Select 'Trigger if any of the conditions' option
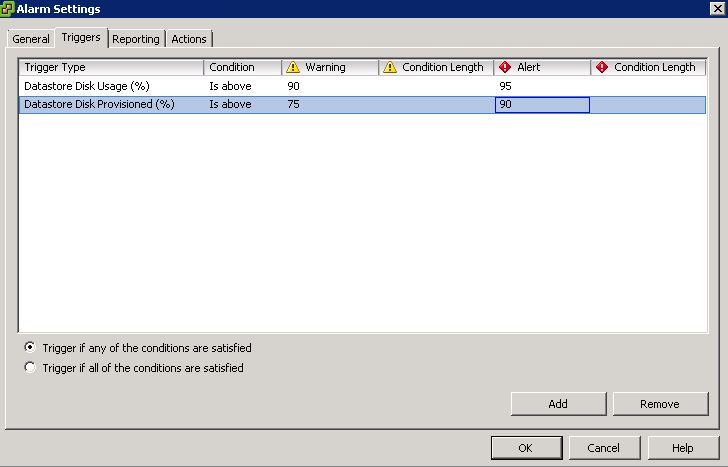728x467 pixels. pos(30,348)
